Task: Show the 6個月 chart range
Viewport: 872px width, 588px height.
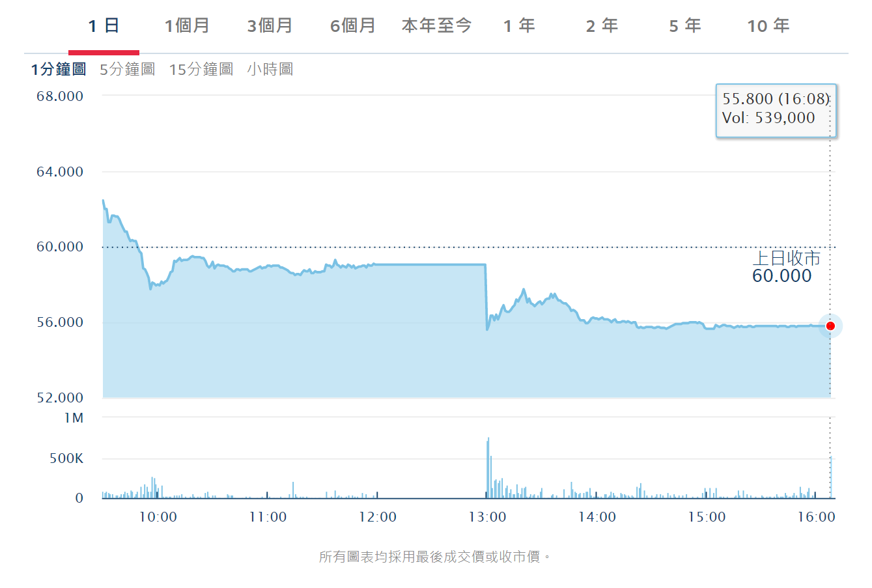Action: [x=353, y=26]
